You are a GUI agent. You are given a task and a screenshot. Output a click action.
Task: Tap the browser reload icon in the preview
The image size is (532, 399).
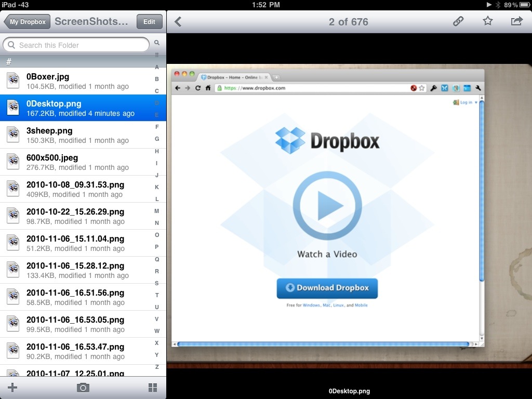198,88
